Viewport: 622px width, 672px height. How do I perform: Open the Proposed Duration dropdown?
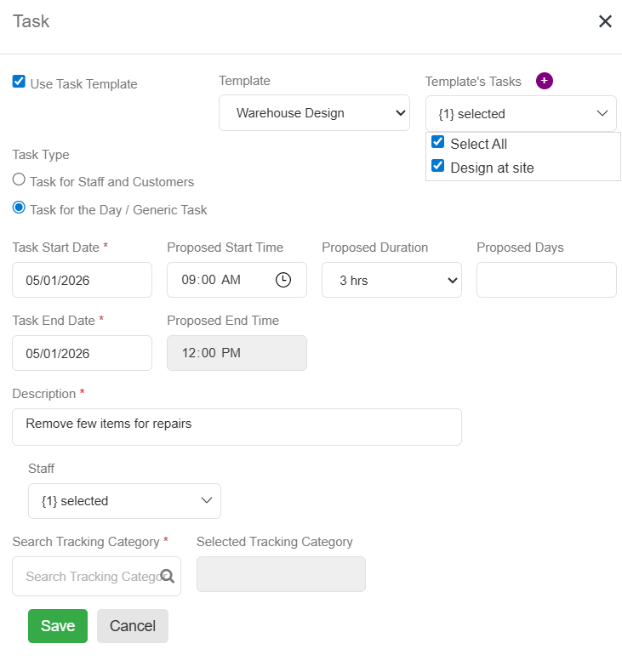click(x=391, y=280)
